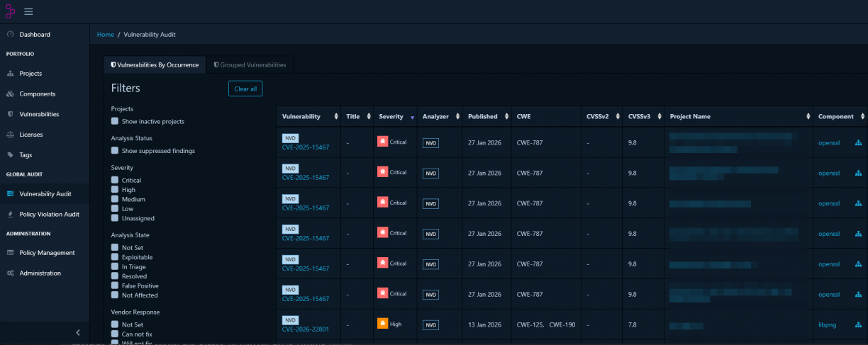Select Vulnerability Audit in the sidebar
868x345 pixels.
45,193
